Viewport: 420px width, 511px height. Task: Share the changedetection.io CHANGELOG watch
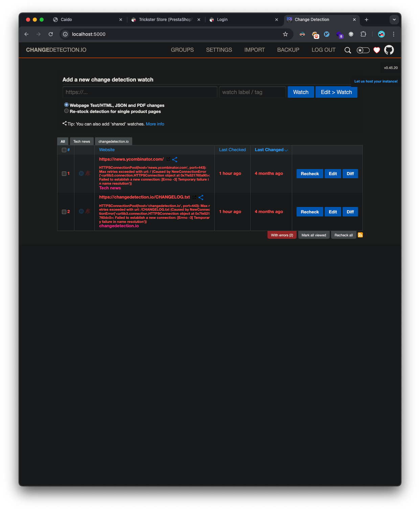point(201,197)
